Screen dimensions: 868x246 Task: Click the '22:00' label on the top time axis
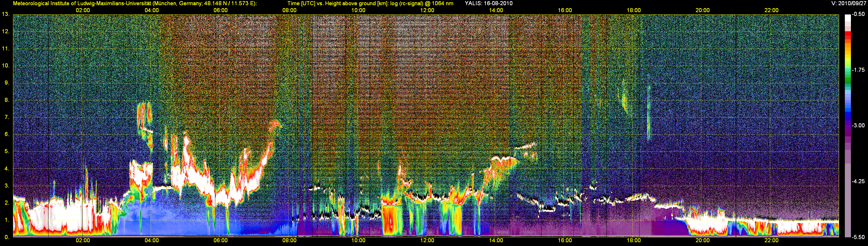click(x=771, y=10)
